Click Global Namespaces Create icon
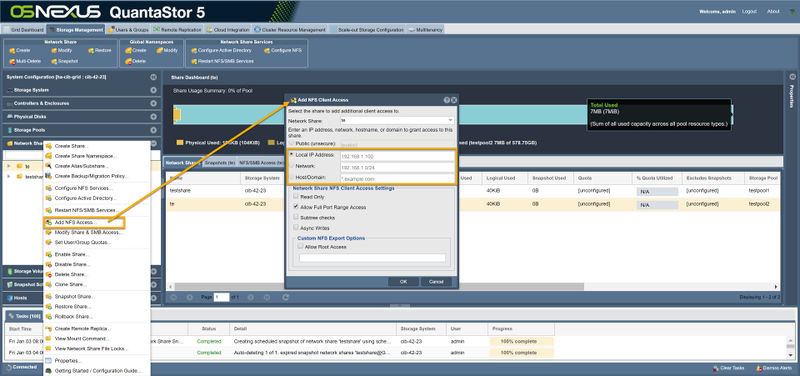 (x=129, y=51)
